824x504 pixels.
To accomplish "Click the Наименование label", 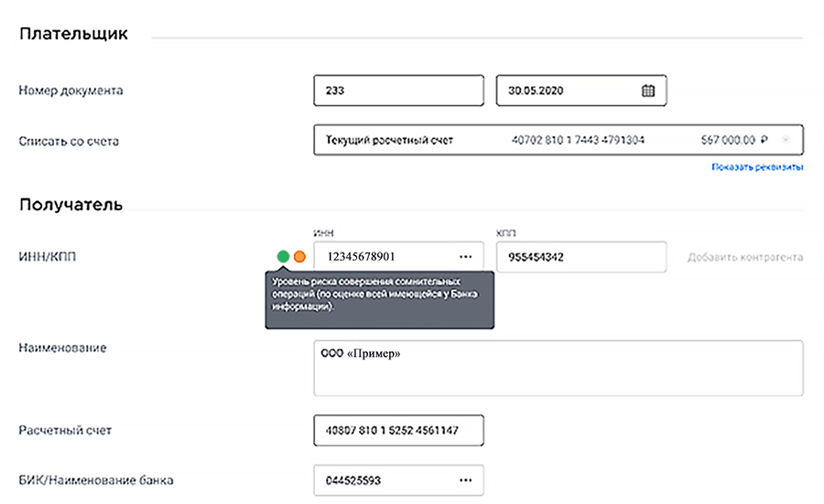I will click(62, 349).
